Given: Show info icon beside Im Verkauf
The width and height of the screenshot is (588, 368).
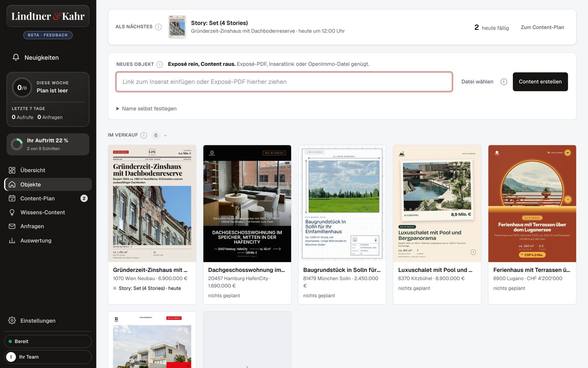Looking at the screenshot, I should [144, 135].
